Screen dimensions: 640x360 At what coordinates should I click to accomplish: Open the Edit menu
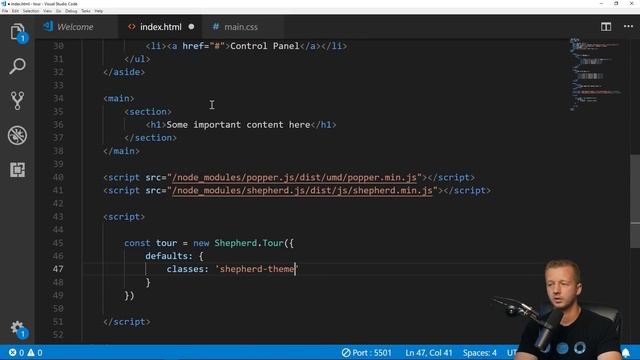pyautogui.click(x=15, y=11)
